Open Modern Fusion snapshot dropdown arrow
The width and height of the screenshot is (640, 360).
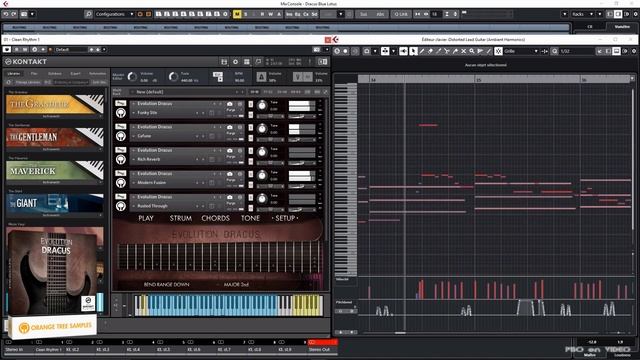[133, 182]
